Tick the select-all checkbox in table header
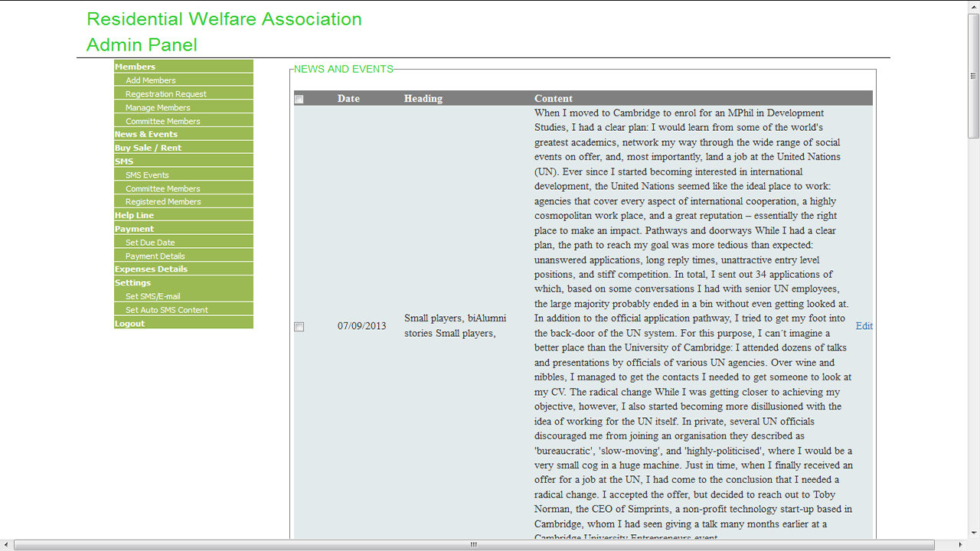Viewport: 980px width, 551px height. point(299,99)
